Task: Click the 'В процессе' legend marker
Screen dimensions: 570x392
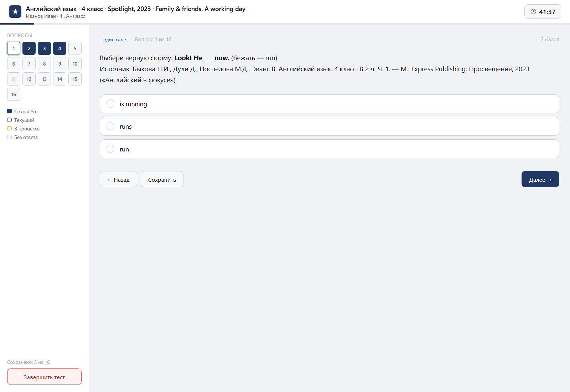Action: 10,128
